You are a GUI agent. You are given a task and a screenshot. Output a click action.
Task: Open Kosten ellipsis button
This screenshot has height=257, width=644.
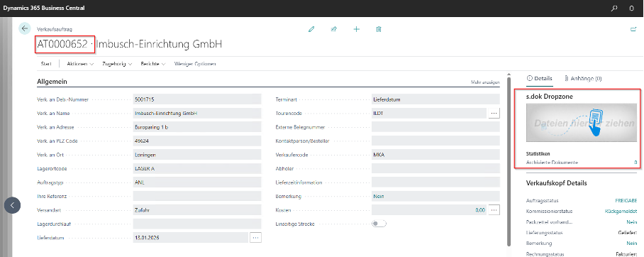coord(494,209)
